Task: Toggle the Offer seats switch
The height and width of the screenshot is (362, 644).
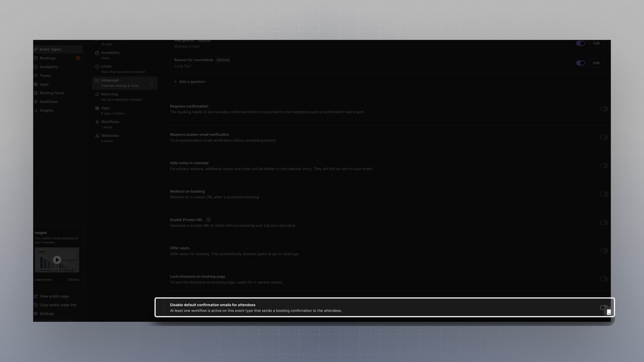Action: 604,251
